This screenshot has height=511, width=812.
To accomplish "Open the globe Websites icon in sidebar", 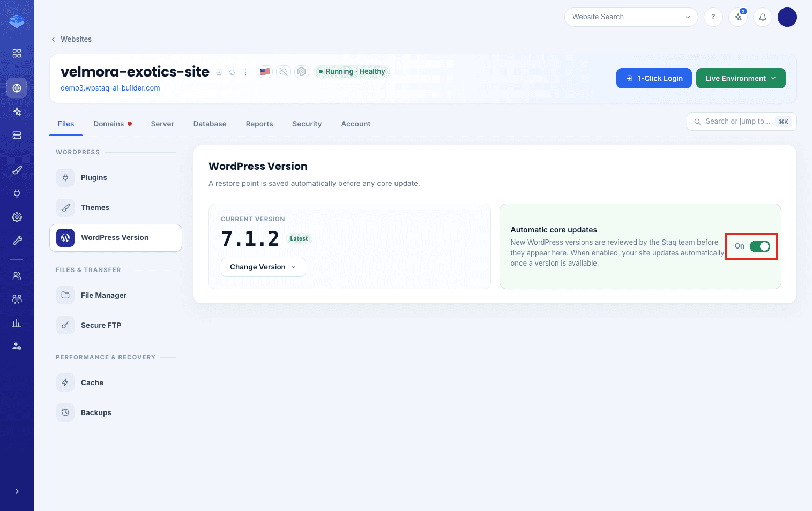I will 17,88.
